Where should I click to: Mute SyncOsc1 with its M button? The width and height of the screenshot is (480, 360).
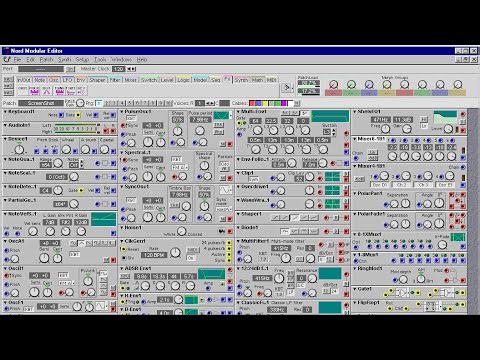[223, 219]
